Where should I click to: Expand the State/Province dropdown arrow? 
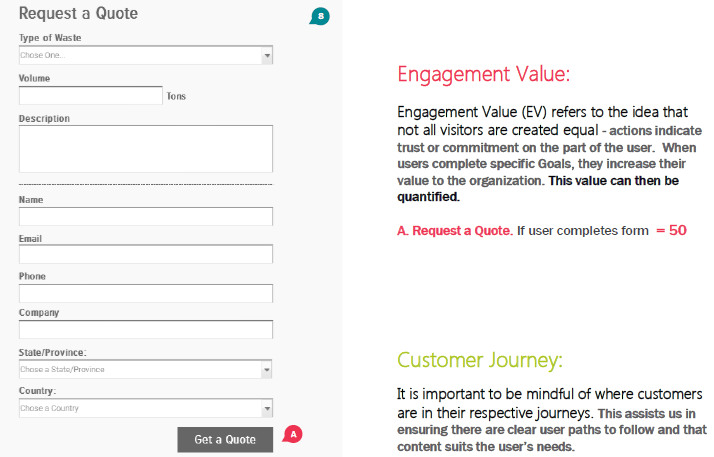(267, 370)
